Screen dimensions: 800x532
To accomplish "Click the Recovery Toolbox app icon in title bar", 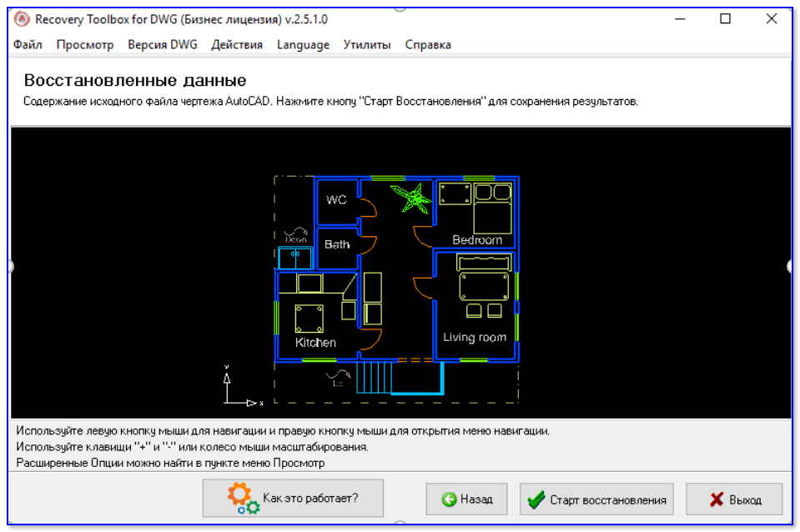I will tap(22, 19).
